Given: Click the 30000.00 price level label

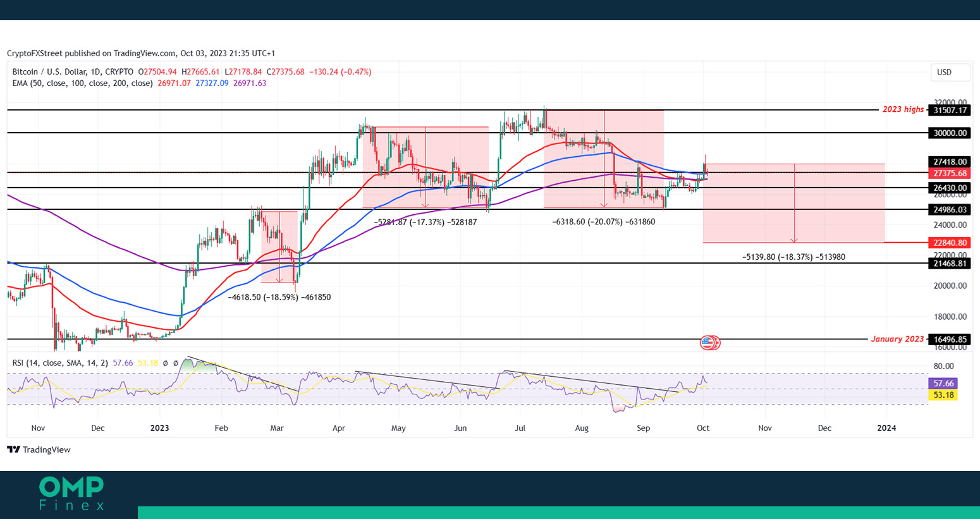Looking at the screenshot, I should coord(950,133).
